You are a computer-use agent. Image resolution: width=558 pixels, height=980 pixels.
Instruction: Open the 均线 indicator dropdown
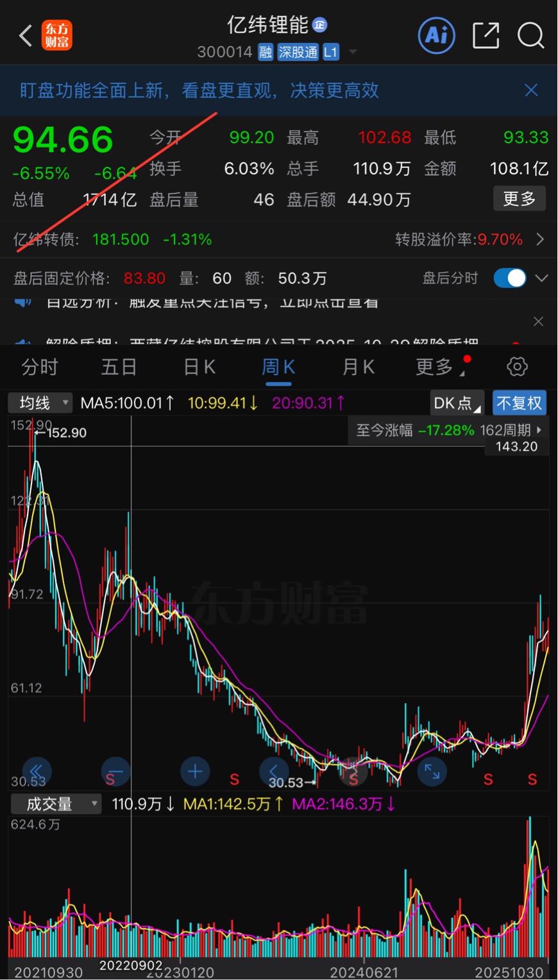[40, 403]
